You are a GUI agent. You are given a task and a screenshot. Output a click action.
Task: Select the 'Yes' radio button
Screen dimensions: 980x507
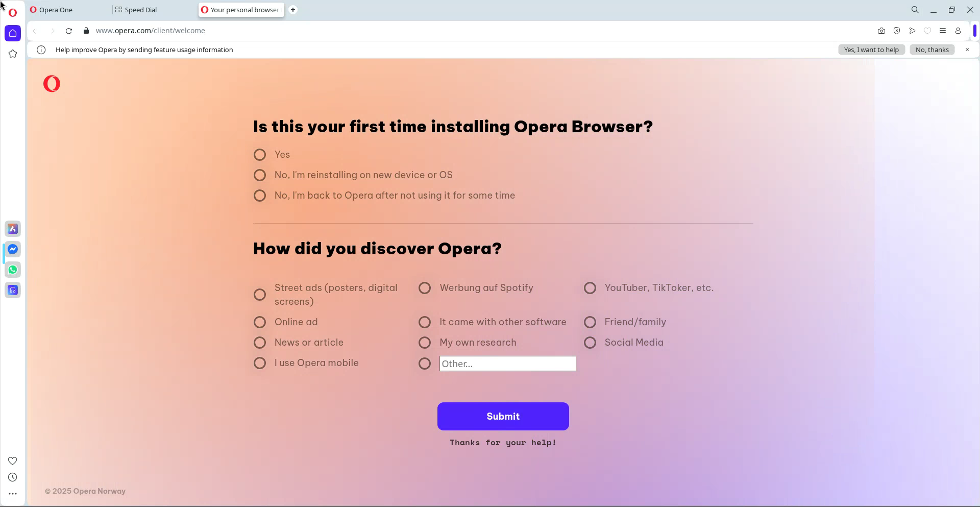pos(260,155)
